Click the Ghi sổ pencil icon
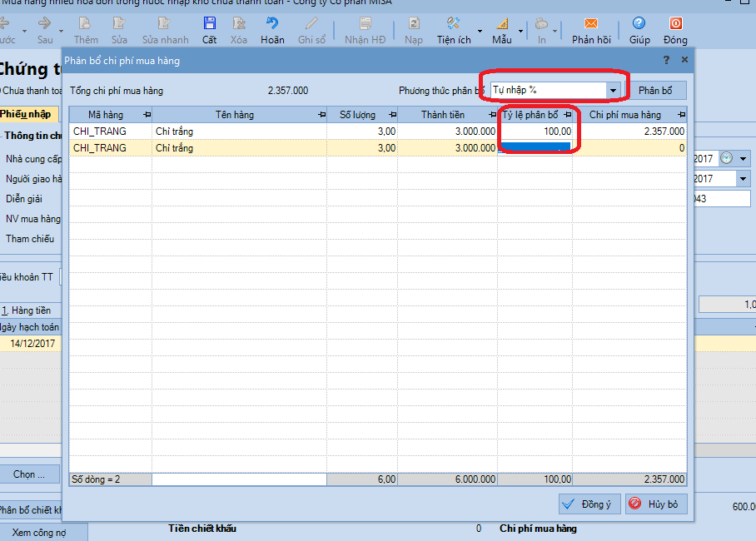The height and width of the screenshot is (541, 756). click(x=311, y=23)
